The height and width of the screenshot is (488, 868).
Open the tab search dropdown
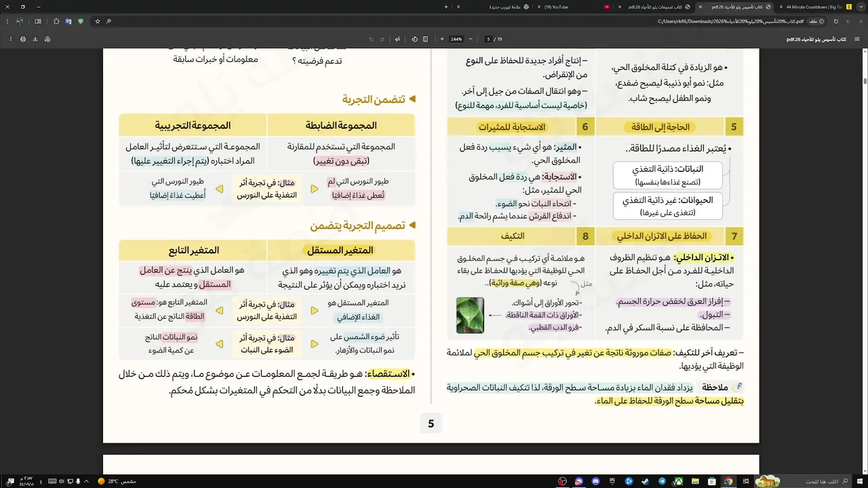860,7
